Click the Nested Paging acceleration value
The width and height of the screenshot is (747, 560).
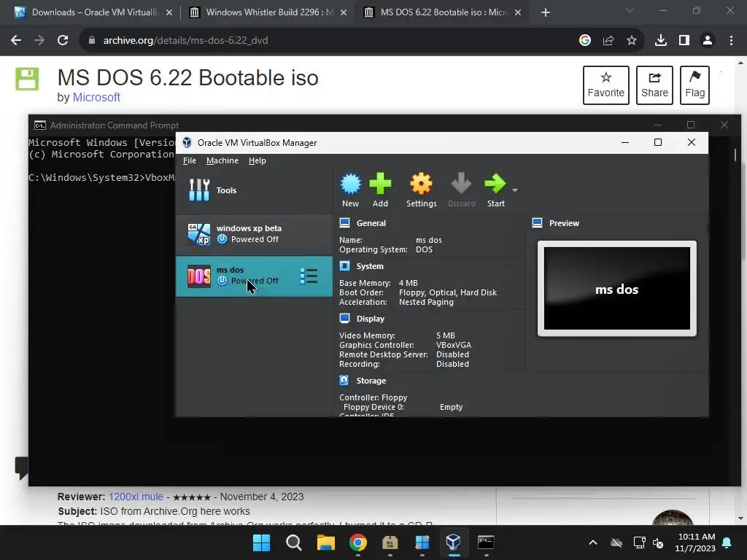coord(426,302)
